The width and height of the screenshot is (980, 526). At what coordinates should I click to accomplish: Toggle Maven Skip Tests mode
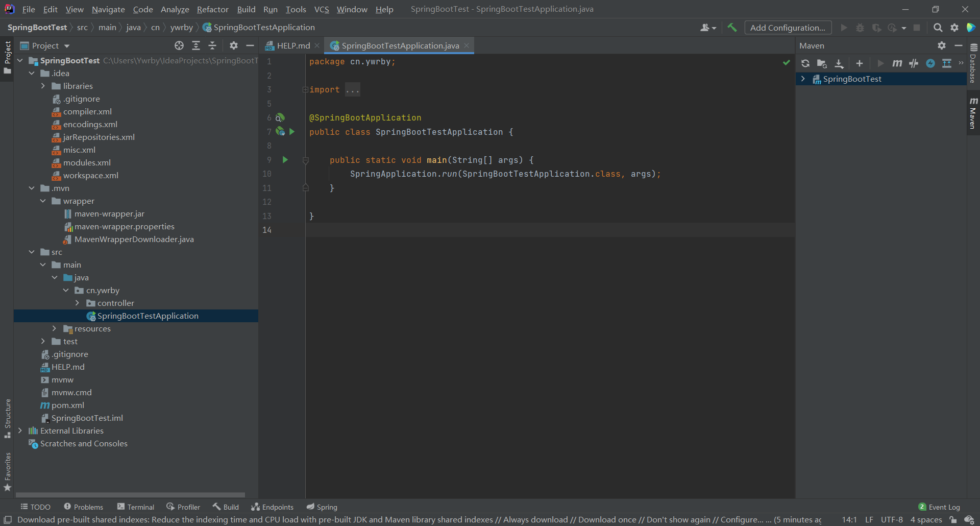tap(914, 63)
